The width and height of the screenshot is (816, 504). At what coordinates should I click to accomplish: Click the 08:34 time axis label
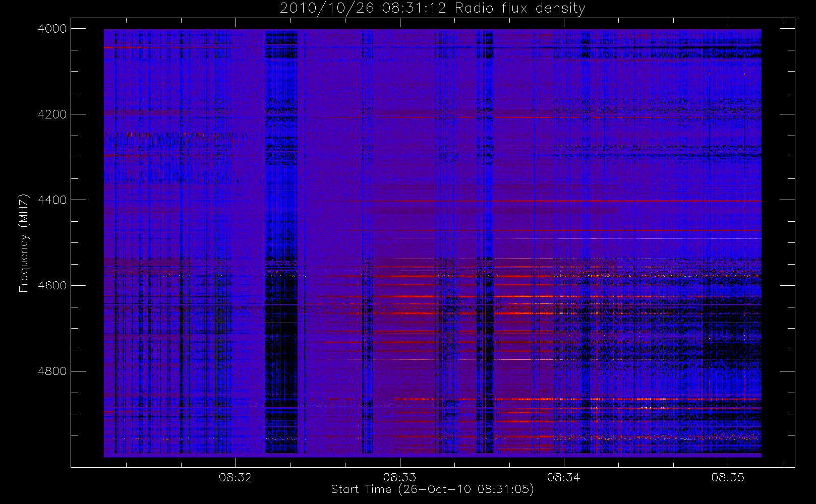(x=564, y=477)
